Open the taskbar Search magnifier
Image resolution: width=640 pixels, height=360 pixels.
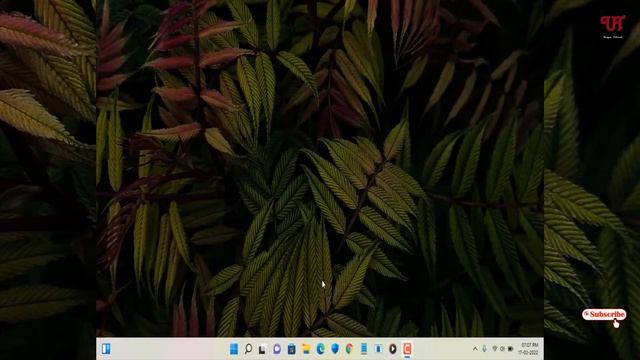[248, 349]
